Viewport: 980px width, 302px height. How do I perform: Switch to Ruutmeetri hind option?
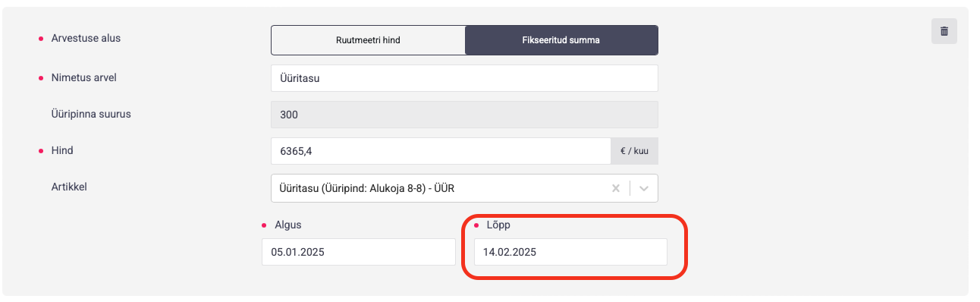pyautogui.click(x=368, y=40)
